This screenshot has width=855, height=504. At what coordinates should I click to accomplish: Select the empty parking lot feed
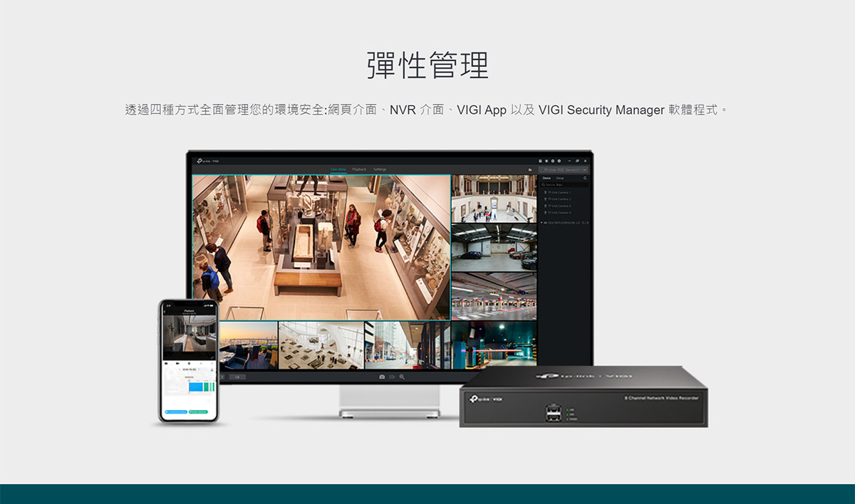(494, 296)
